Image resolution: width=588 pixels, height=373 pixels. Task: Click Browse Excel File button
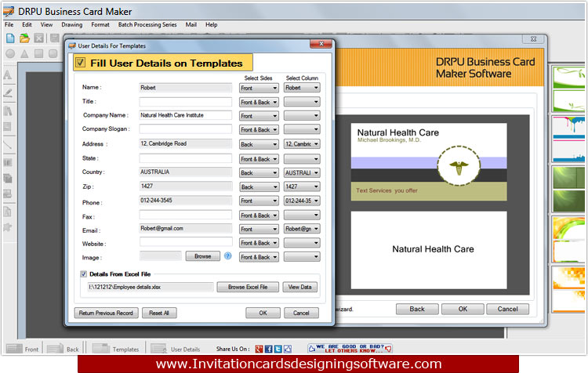pyautogui.click(x=248, y=287)
